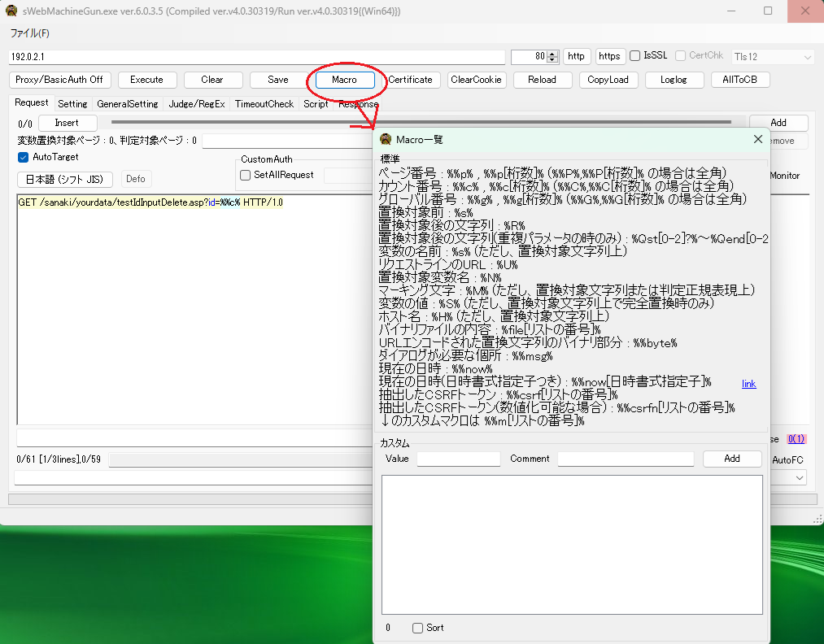Click the Save button
The image size is (824, 644).
tap(278, 80)
